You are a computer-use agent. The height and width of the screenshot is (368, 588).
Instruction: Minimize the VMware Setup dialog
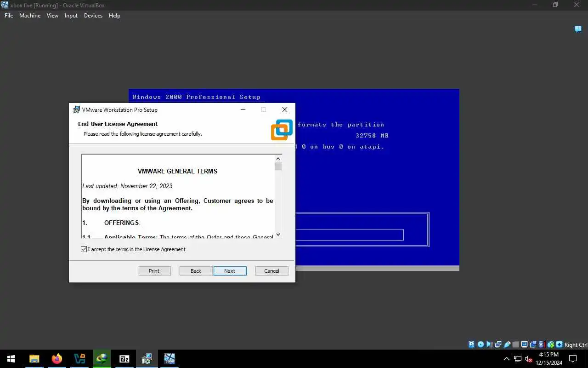click(x=243, y=109)
